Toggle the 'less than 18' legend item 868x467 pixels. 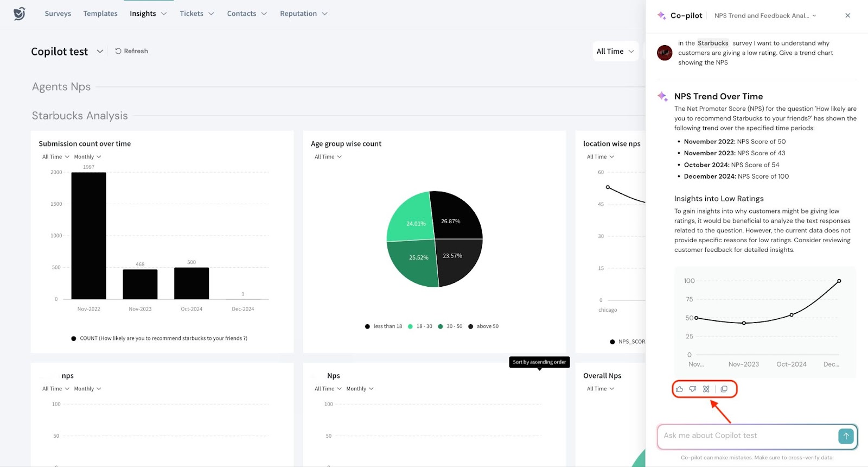(x=384, y=326)
